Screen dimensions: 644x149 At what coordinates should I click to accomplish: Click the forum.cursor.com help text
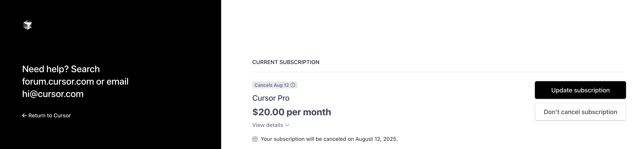pos(58,82)
